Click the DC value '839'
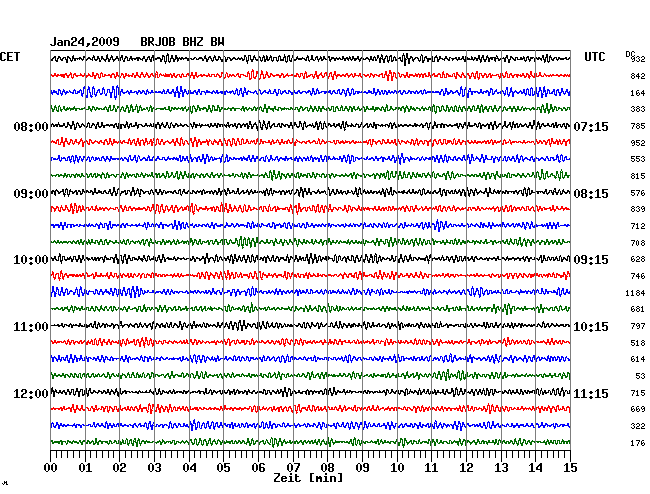 [x=638, y=209]
